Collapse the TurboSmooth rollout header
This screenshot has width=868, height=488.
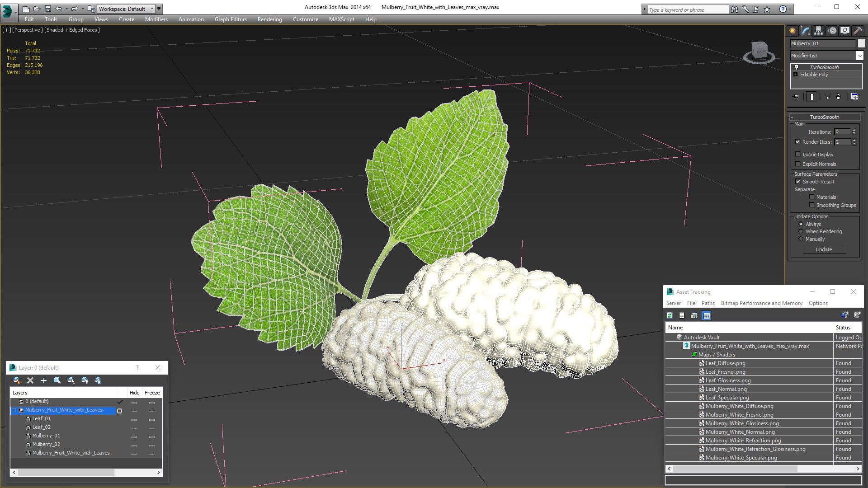click(825, 117)
